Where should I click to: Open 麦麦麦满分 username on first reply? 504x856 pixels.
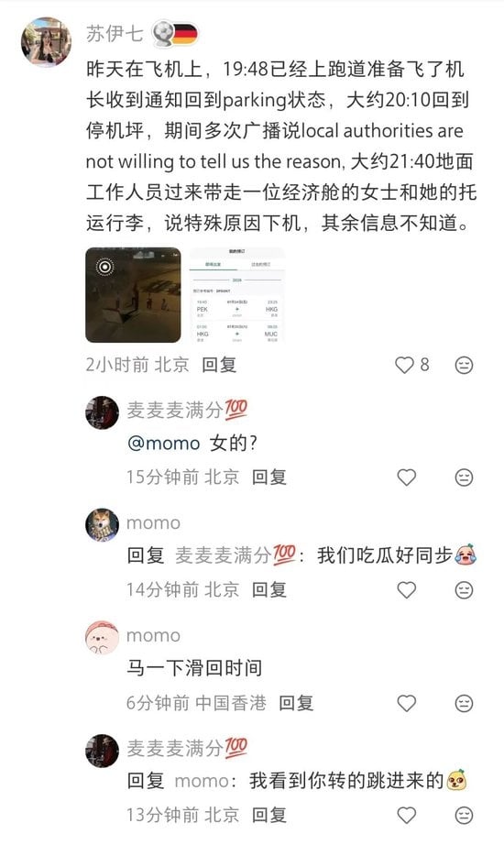[187, 410]
